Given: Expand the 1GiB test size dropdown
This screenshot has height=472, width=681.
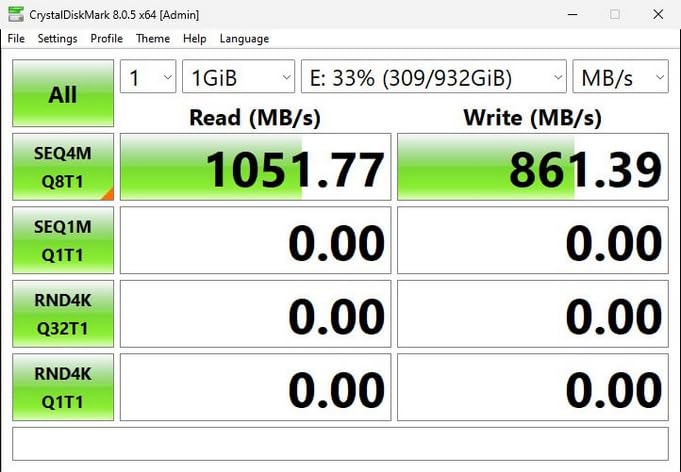Looking at the screenshot, I should click(238, 76).
